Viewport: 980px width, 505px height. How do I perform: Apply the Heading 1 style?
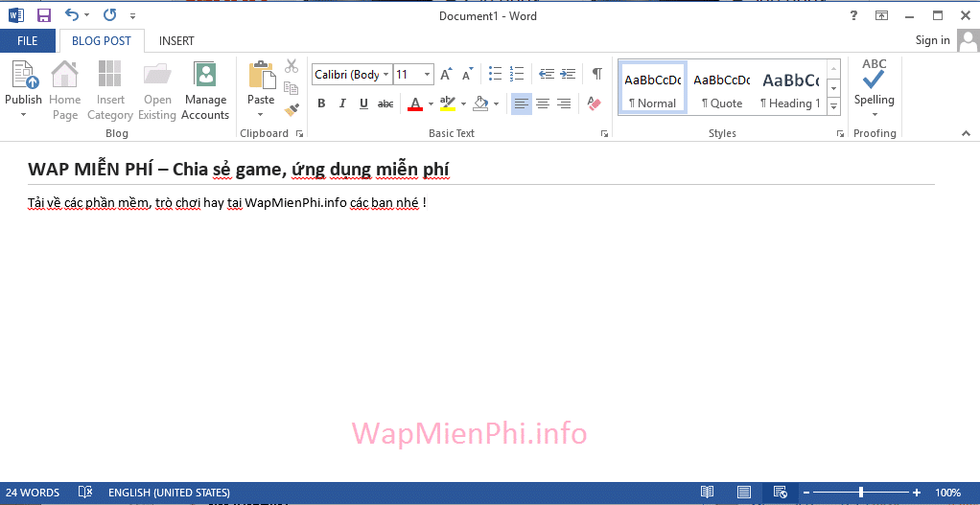[x=791, y=87]
